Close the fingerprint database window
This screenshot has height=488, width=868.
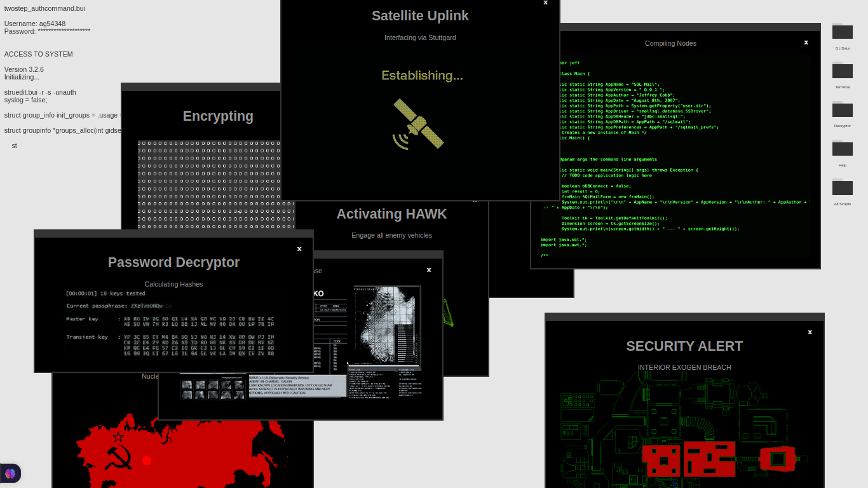click(x=429, y=270)
